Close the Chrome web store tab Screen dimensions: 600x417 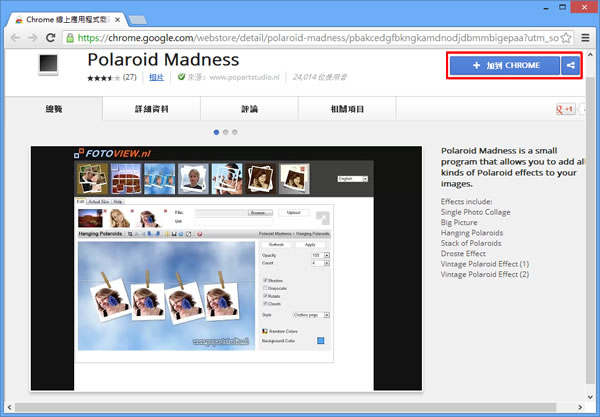[x=117, y=20]
